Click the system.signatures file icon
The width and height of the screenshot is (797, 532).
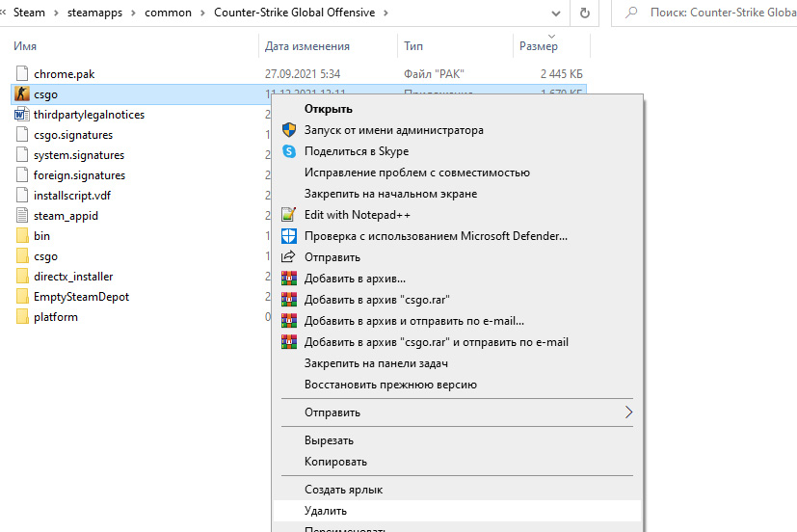(22, 155)
